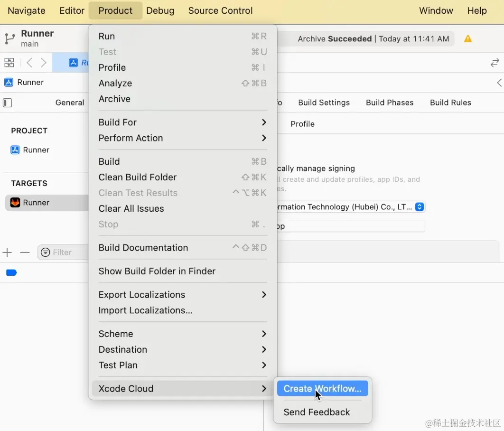Click the source control branch icon
The width and height of the screenshot is (504, 431).
click(x=9, y=38)
